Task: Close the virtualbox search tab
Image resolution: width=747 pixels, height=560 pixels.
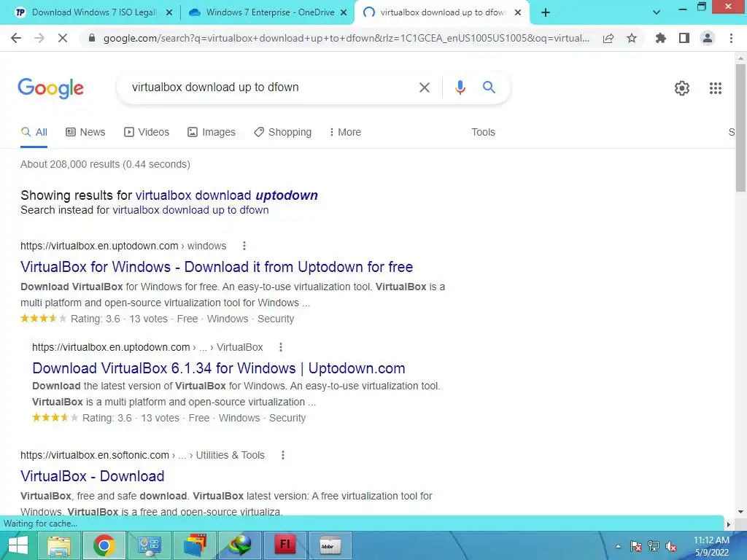Action: (x=518, y=13)
